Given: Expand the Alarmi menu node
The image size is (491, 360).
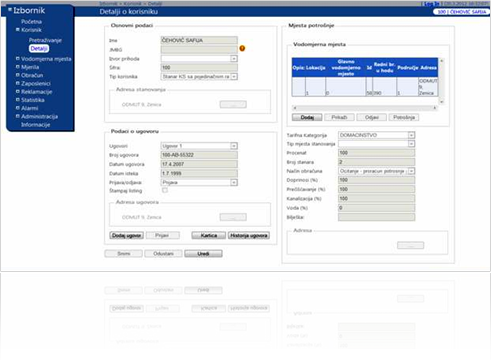Looking at the screenshot, I should point(18,108).
